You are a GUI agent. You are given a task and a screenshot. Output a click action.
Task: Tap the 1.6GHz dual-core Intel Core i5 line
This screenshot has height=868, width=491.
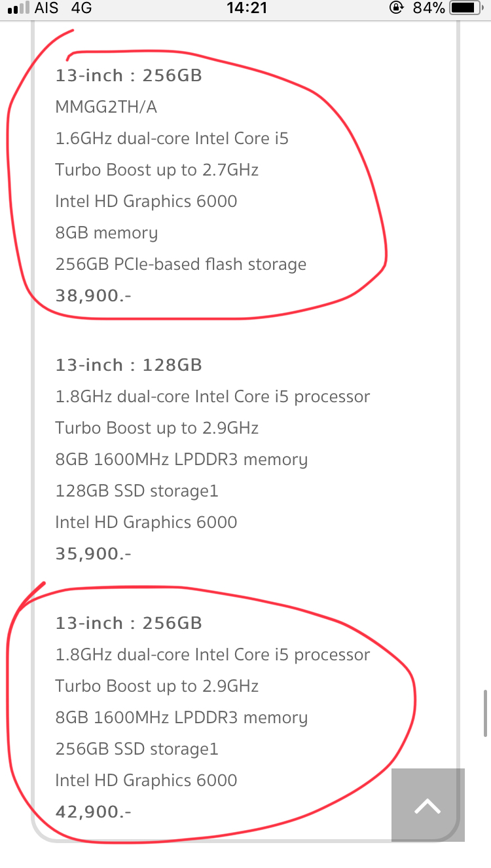(172, 138)
